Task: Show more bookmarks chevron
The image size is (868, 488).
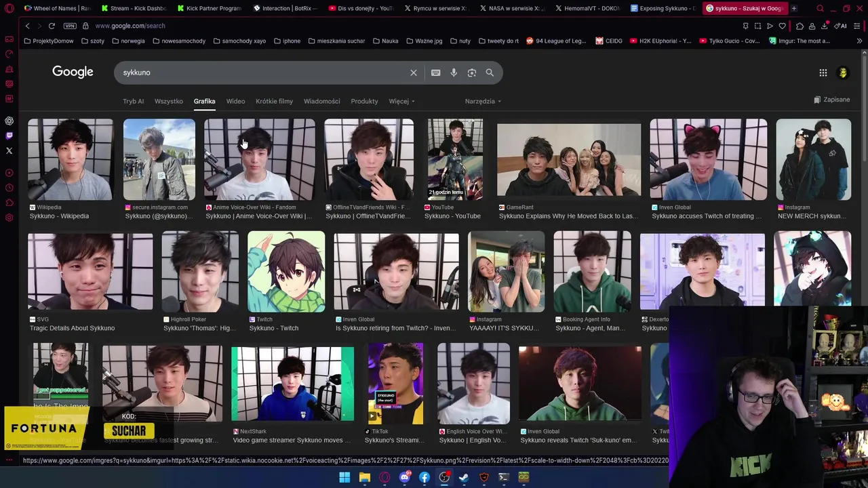Action: tap(860, 41)
